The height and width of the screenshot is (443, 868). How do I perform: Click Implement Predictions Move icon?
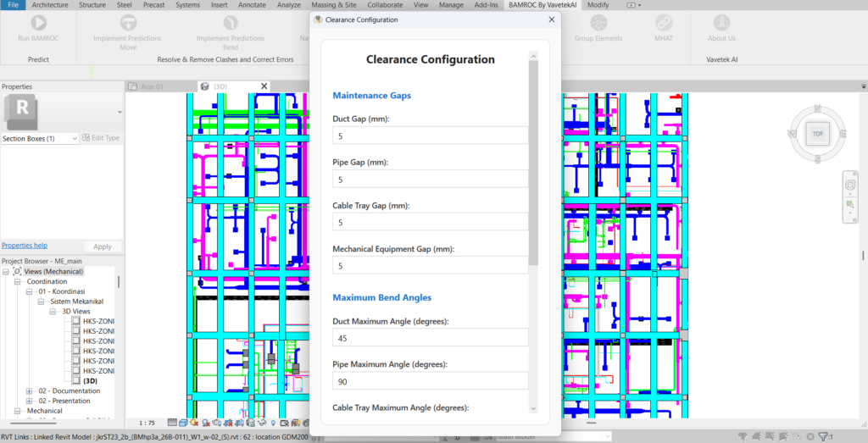pos(128,23)
